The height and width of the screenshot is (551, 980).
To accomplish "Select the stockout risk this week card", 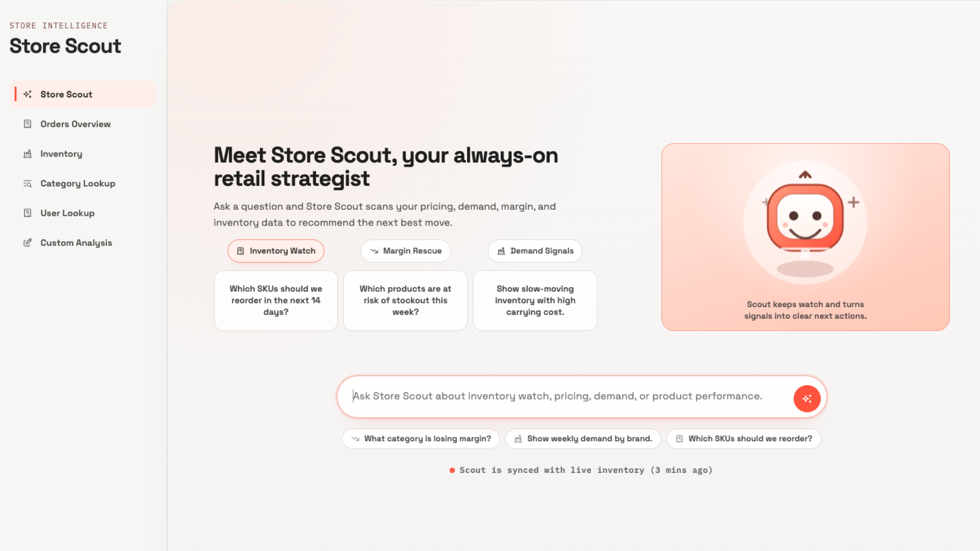I will [405, 300].
